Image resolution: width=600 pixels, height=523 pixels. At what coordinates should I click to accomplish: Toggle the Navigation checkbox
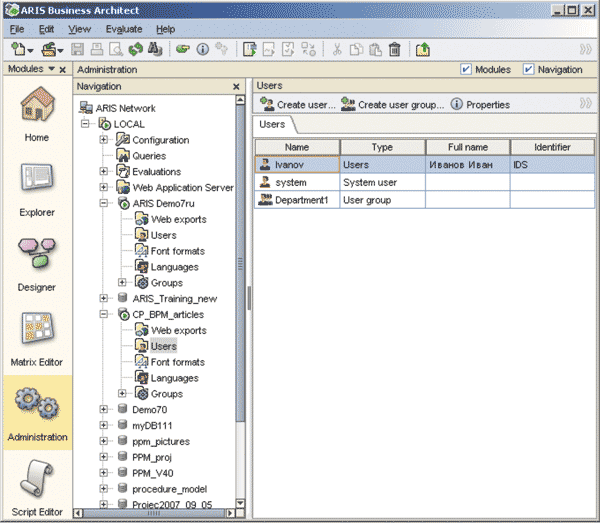[x=528, y=69]
